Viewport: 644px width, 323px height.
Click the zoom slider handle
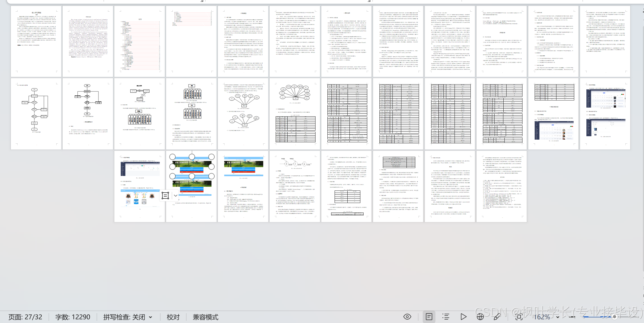tap(615, 317)
